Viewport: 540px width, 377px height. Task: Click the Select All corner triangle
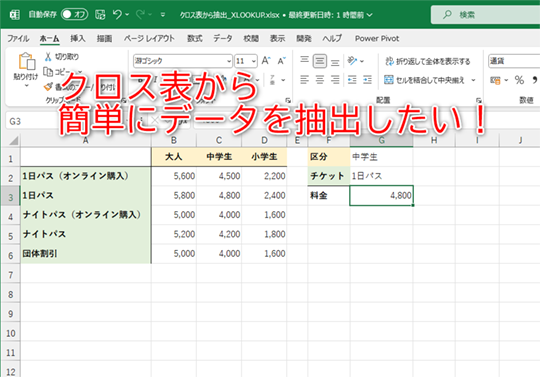(13, 140)
